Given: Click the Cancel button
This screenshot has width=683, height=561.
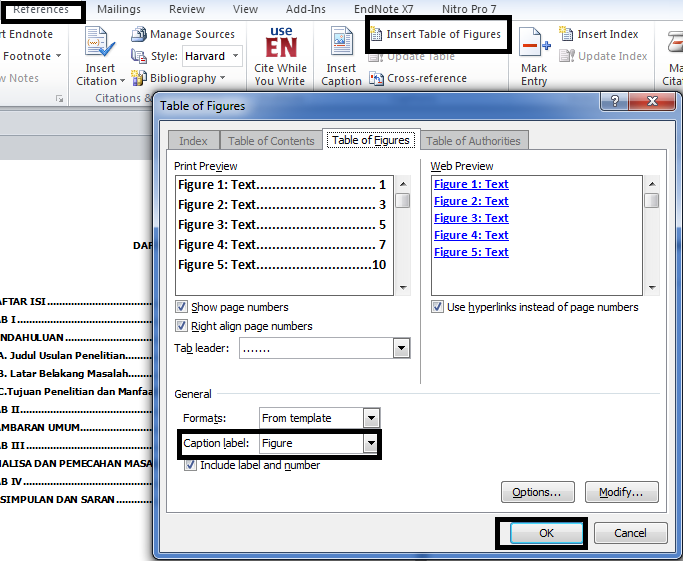Looking at the screenshot, I should click(x=630, y=533).
